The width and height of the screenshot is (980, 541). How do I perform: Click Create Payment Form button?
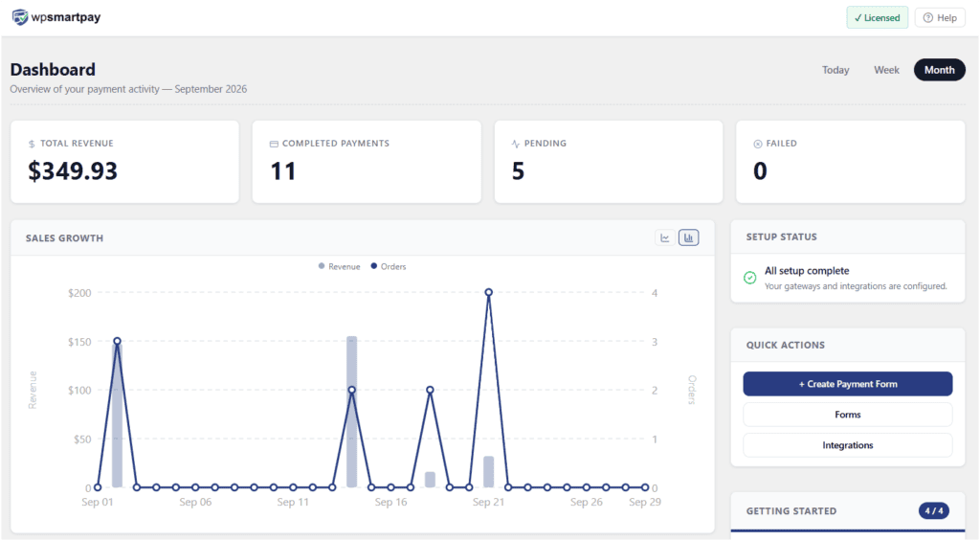click(x=848, y=384)
